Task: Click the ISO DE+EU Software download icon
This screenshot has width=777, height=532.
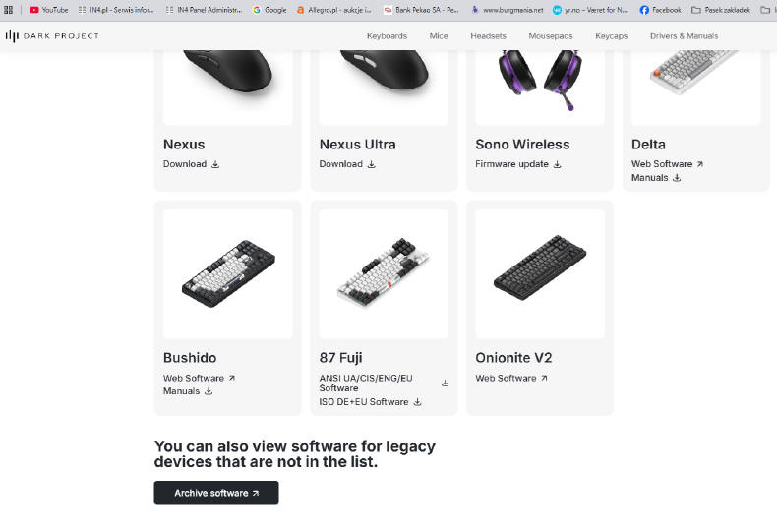Action: (x=417, y=402)
